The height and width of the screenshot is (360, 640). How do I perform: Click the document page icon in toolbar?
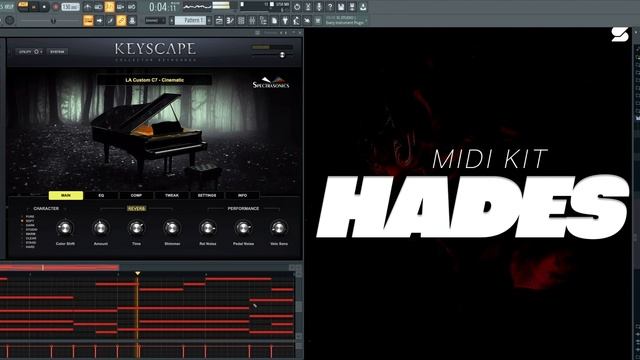point(274,20)
